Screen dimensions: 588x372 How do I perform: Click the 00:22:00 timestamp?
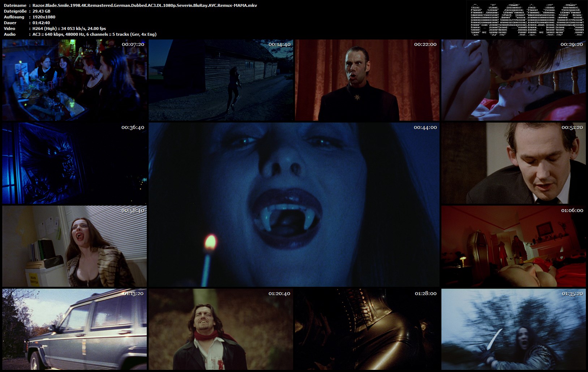coord(425,44)
